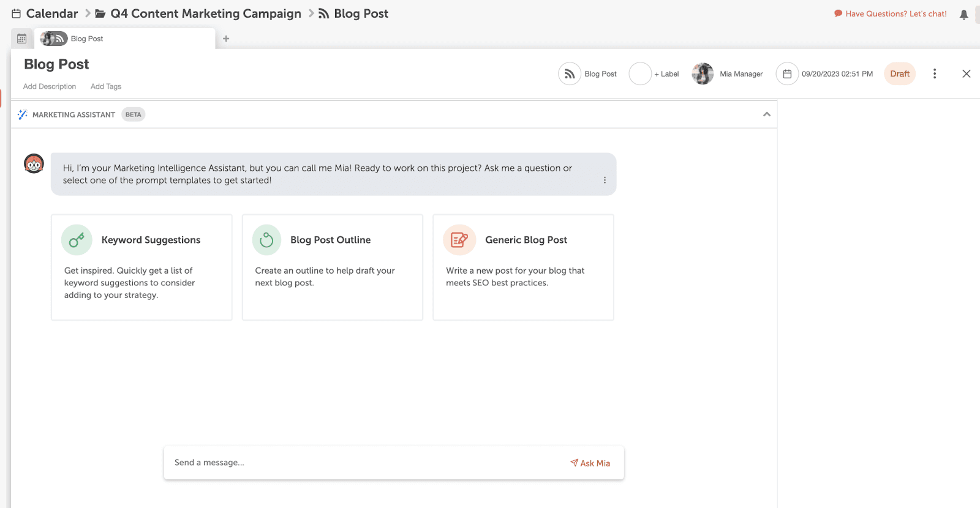The height and width of the screenshot is (508, 980).
Task: Open the Have Questions chat link
Action: pos(890,13)
